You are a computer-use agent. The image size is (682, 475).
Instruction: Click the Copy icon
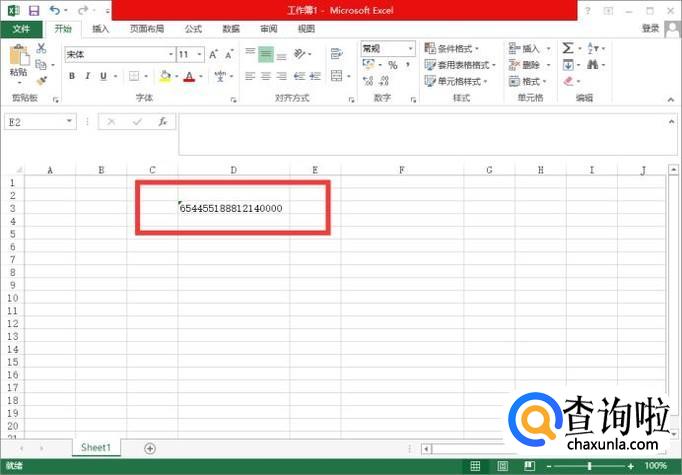[41, 65]
